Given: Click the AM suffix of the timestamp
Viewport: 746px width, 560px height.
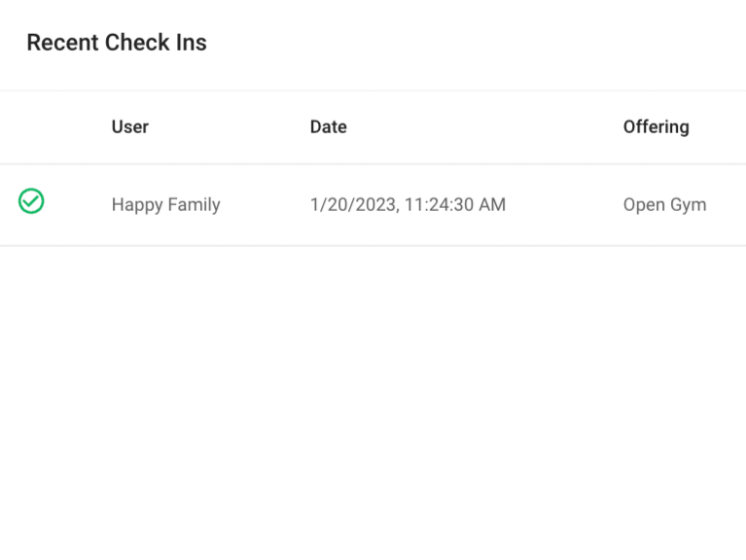Looking at the screenshot, I should [492, 205].
